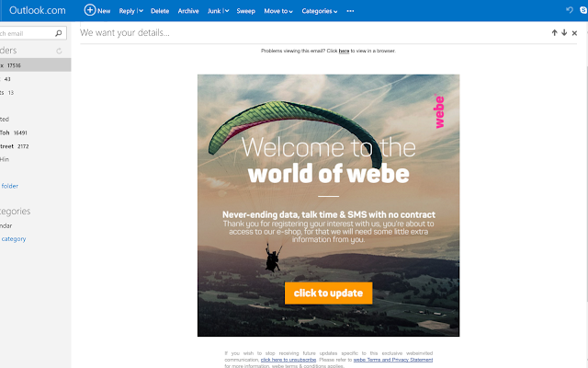The image size is (588, 368).
Task: Expand the Junk dropdown arrow
Action: point(227,11)
